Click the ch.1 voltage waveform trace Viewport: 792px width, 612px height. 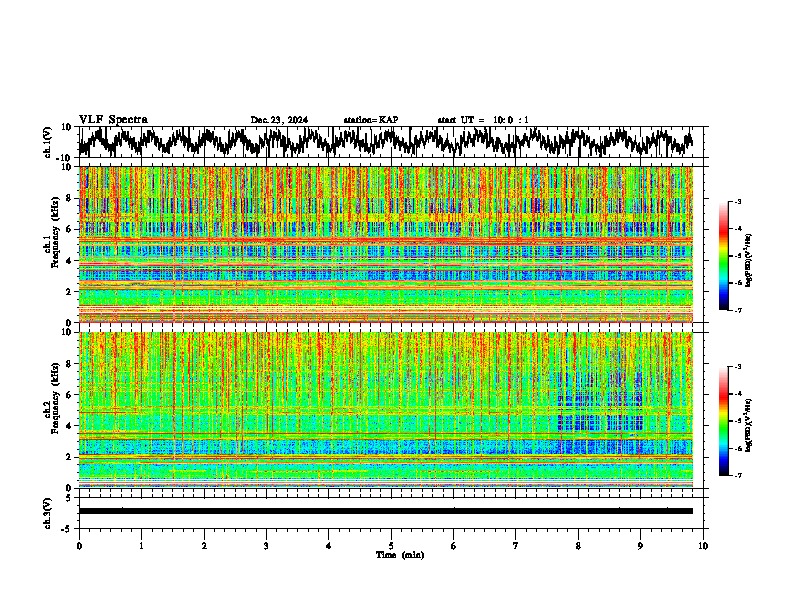click(386, 142)
